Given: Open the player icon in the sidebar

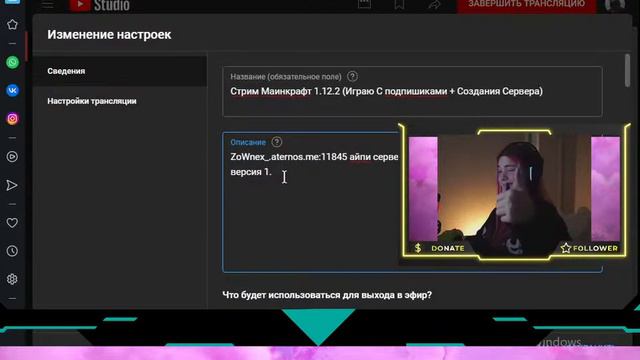Looking at the screenshot, I should coord(12,157).
